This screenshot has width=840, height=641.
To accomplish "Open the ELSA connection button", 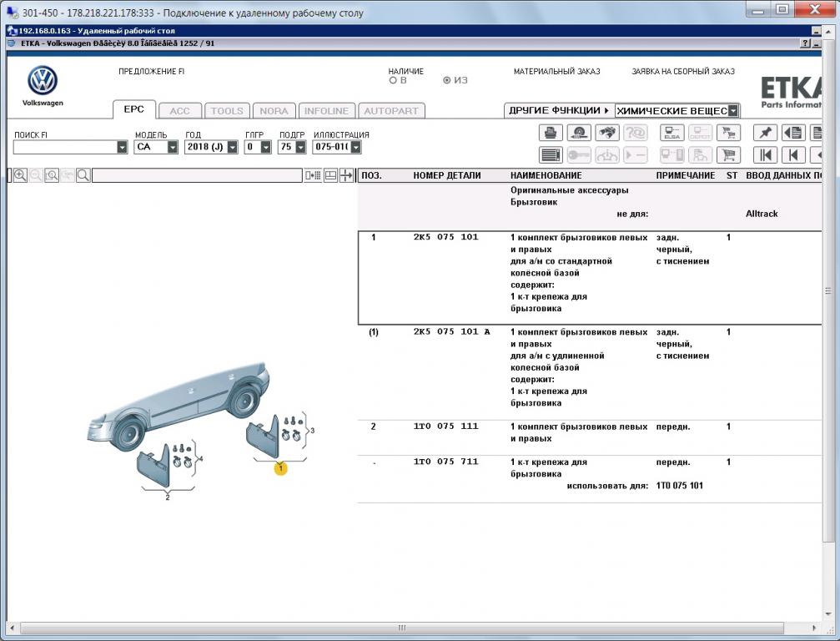I will click(x=671, y=133).
